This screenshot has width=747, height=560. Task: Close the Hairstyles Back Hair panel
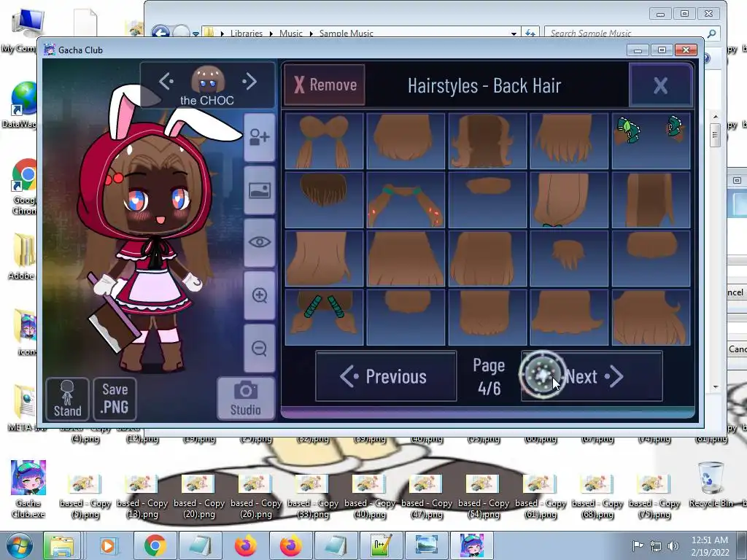(x=660, y=85)
